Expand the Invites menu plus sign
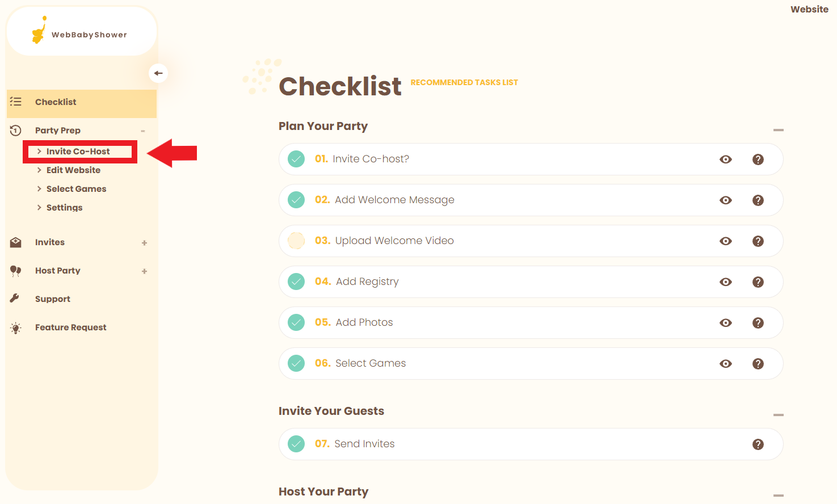Image resolution: width=837 pixels, height=504 pixels. point(144,243)
